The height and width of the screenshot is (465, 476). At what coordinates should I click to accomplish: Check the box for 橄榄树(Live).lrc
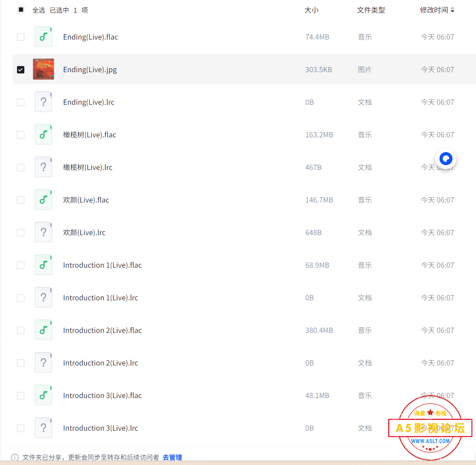click(20, 168)
